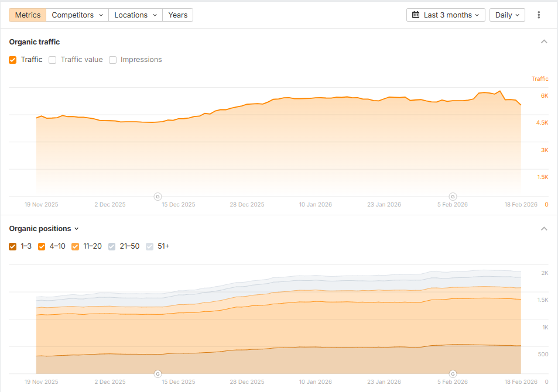Image resolution: width=558 pixels, height=392 pixels.
Task: Collapse the Organic traffic section
Action: point(544,42)
